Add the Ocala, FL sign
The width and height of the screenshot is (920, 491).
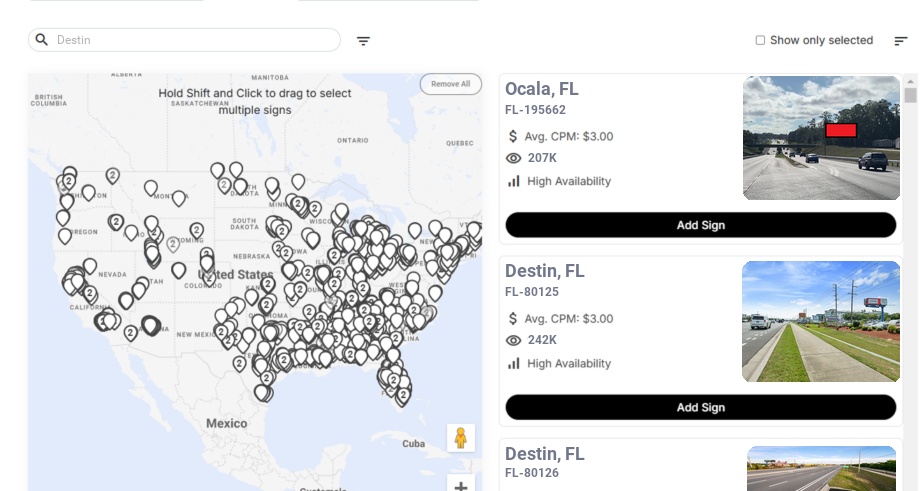[700, 225]
